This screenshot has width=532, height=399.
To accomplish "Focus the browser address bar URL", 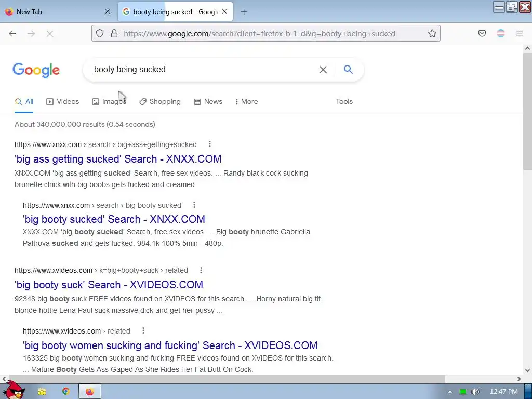I will tap(260, 34).
